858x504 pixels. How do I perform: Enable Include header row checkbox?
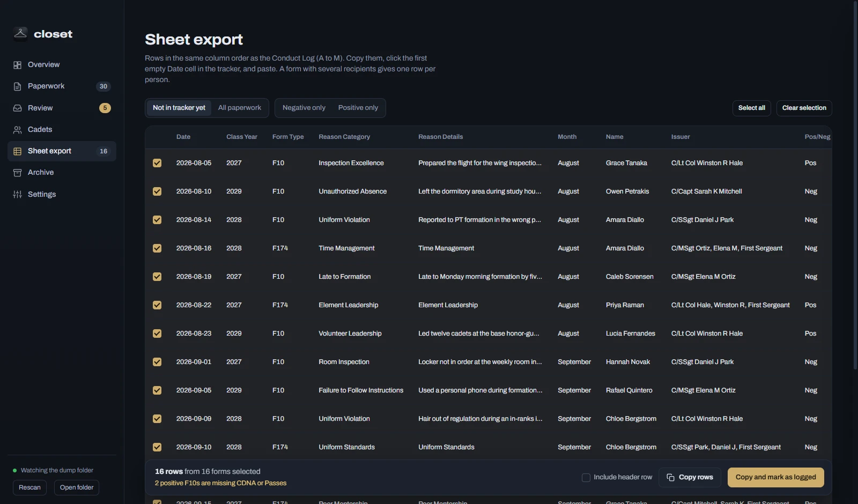pyautogui.click(x=586, y=477)
